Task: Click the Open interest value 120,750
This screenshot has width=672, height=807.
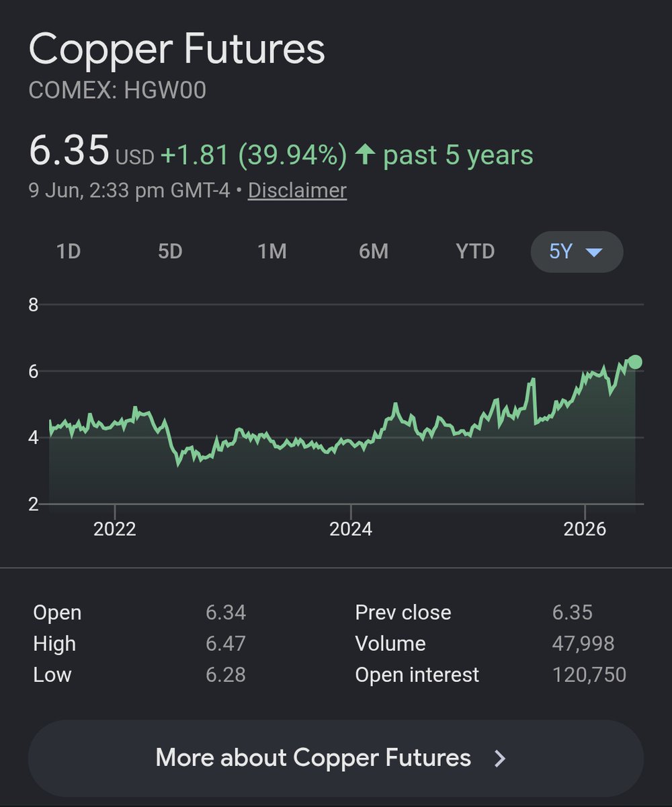Action: (589, 675)
